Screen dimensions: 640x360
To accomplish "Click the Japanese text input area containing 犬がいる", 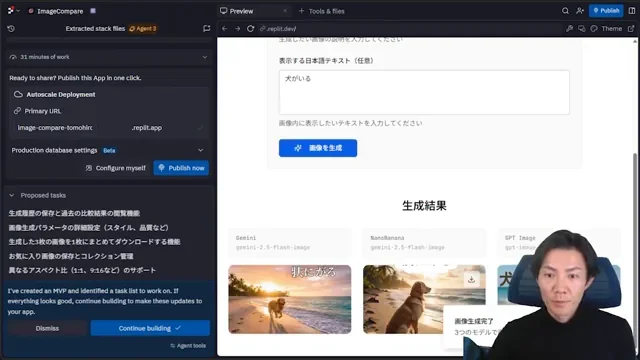I will tap(424, 92).
